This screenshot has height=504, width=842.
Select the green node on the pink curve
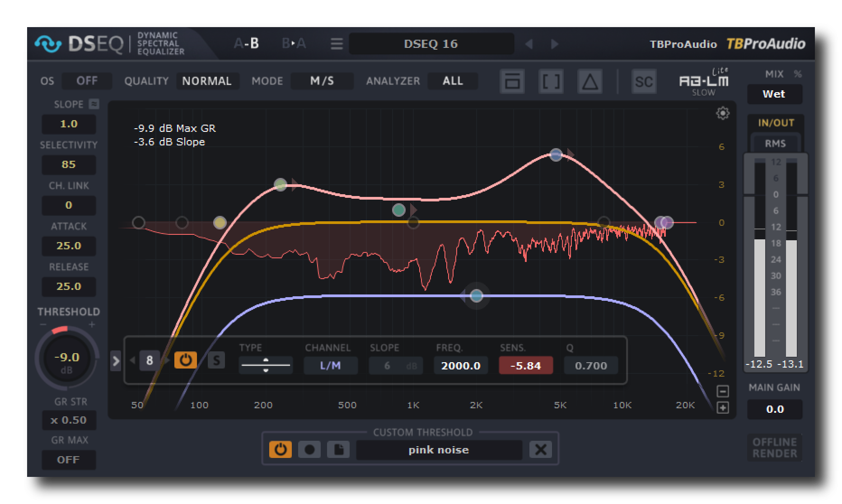(x=281, y=185)
